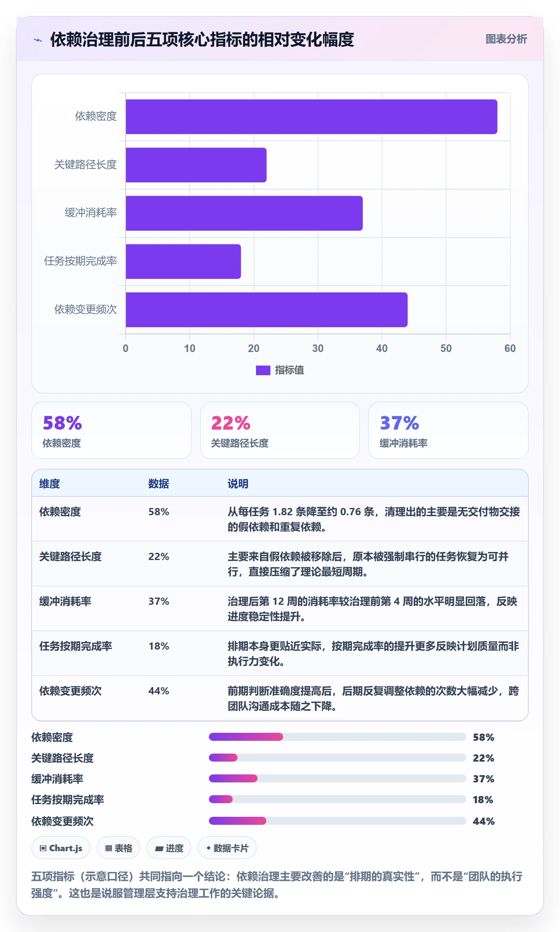Viewport: 560px width, 932px height.
Task: Select the 缓冲消耗率 table row name cell
Action: click(x=65, y=601)
